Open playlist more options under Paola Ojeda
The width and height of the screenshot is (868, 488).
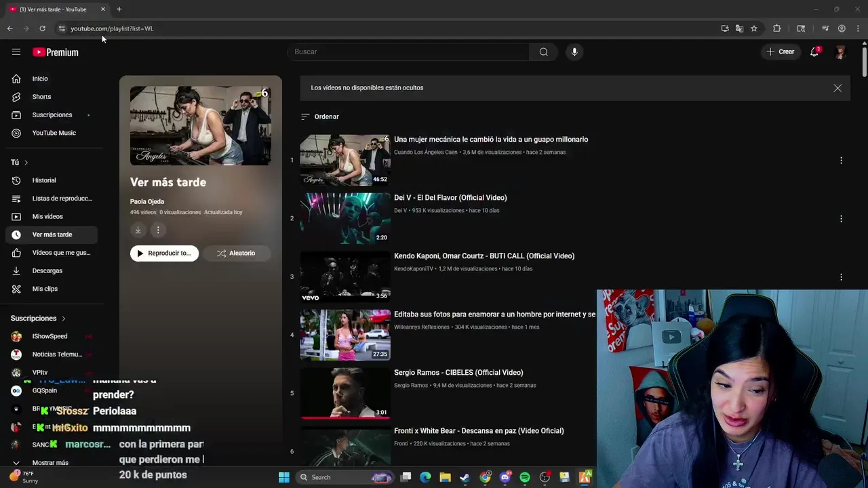158,230
